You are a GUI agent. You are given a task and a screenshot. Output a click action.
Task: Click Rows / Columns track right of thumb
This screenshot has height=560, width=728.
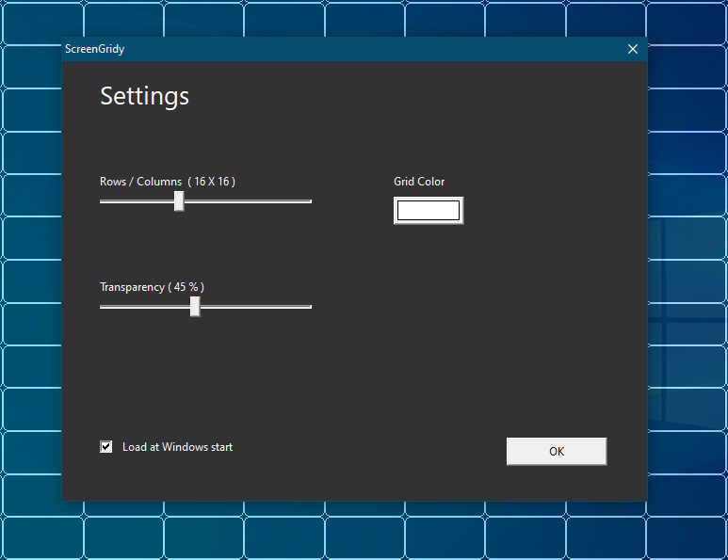tap(247, 201)
